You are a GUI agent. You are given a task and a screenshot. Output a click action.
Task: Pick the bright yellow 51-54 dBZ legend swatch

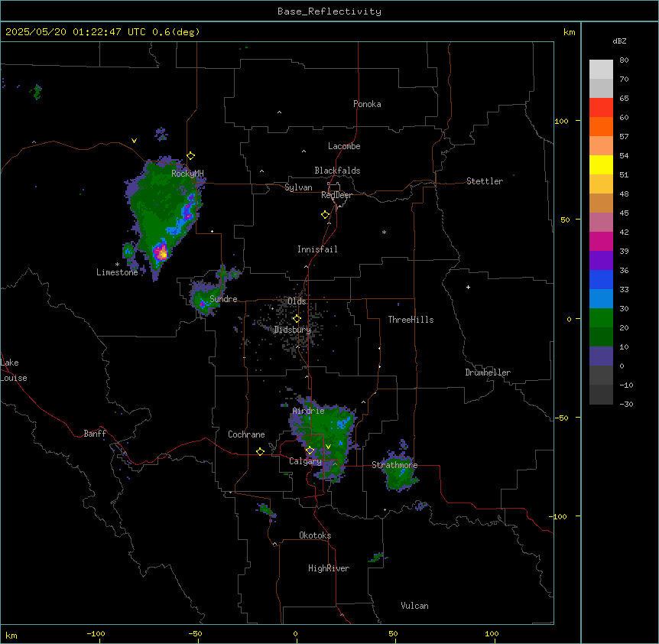click(601, 164)
